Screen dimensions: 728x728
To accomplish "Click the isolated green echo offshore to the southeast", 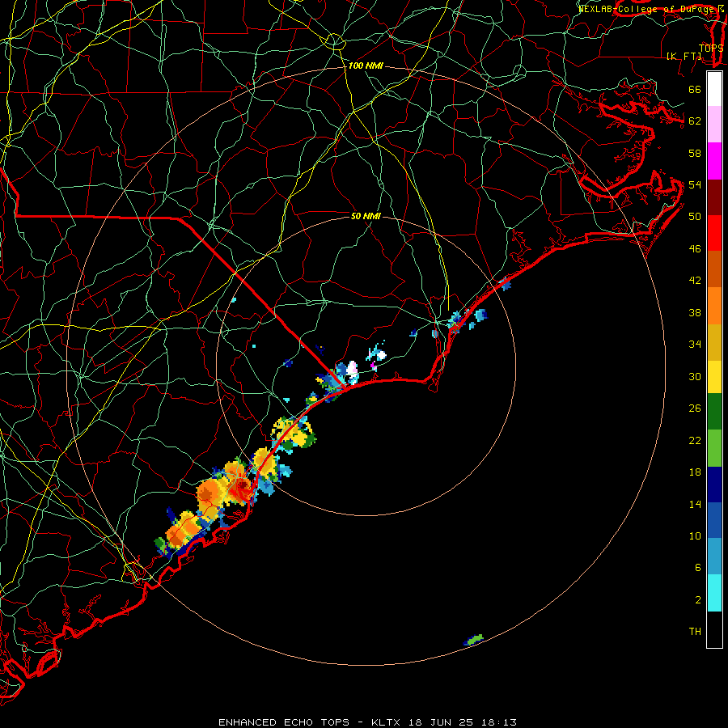I will pyautogui.click(x=473, y=640).
